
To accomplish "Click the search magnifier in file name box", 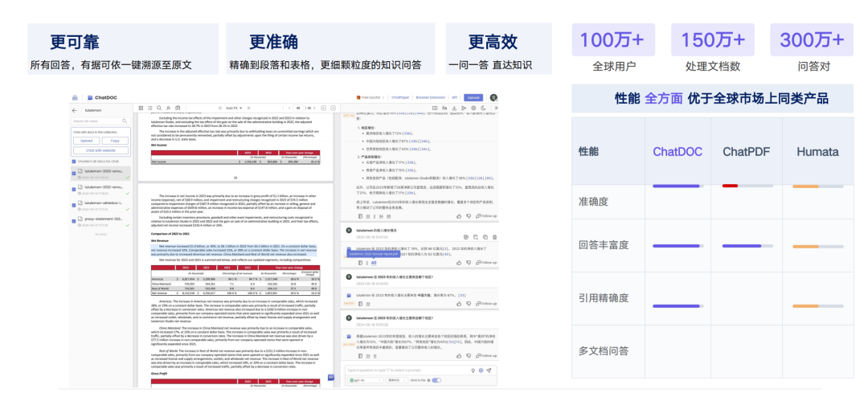I will tap(125, 121).
